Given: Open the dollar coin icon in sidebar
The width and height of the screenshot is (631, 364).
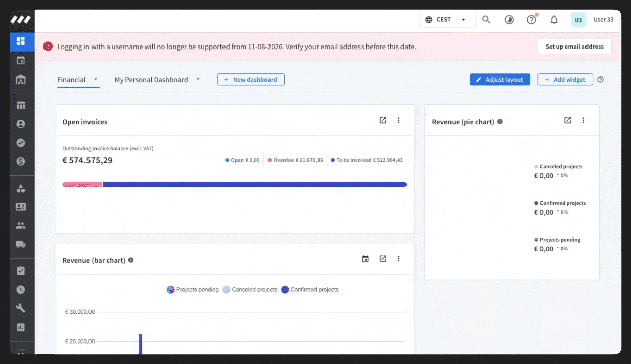Looking at the screenshot, I should (x=21, y=162).
